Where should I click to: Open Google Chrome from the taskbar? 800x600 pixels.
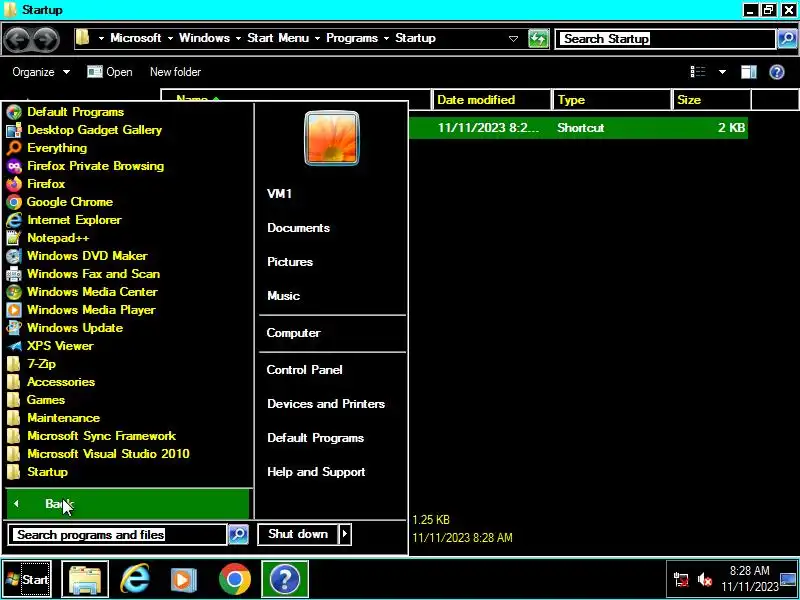(x=235, y=579)
